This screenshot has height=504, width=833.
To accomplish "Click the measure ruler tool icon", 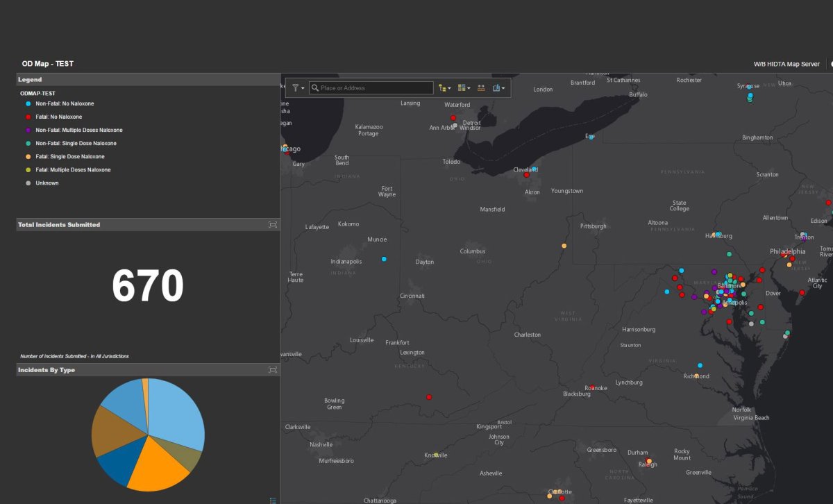I will coord(481,88).
